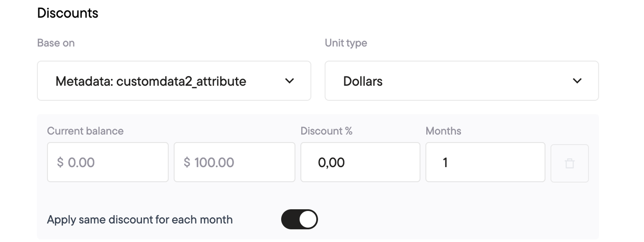The width and height of the screenshot is (644, 242).
Task: Open the Dollars unit type dropdown
Action: [462, 81]
